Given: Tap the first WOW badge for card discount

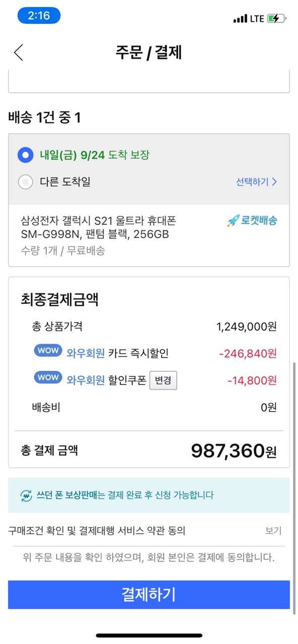Looking at the screenshot, I should (x=48, y=351).
